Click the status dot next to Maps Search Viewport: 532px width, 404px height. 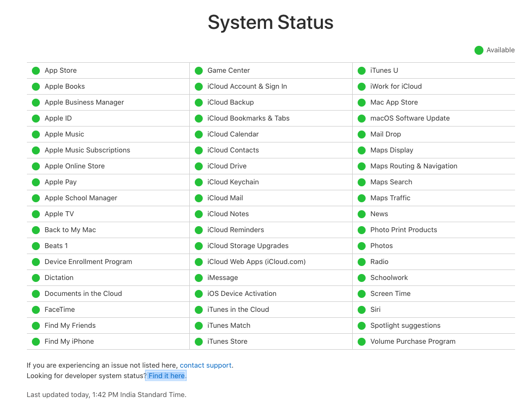362,182
